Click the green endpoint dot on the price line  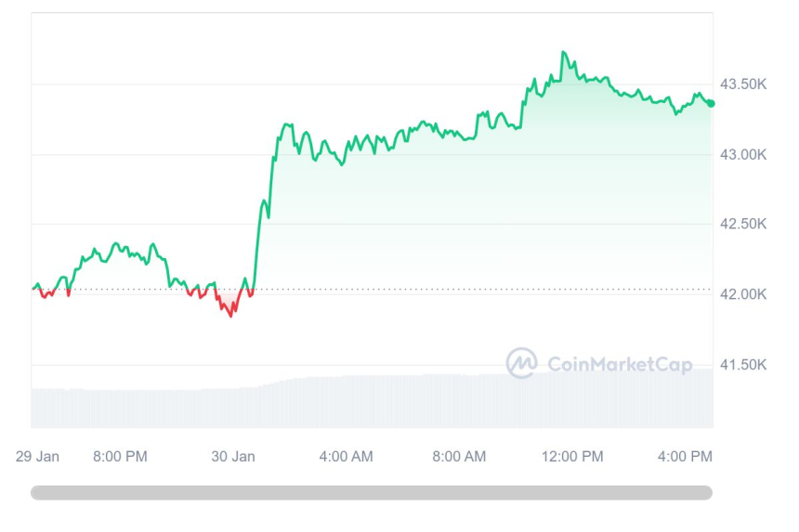pyautogui.click(x=711, y=103)
